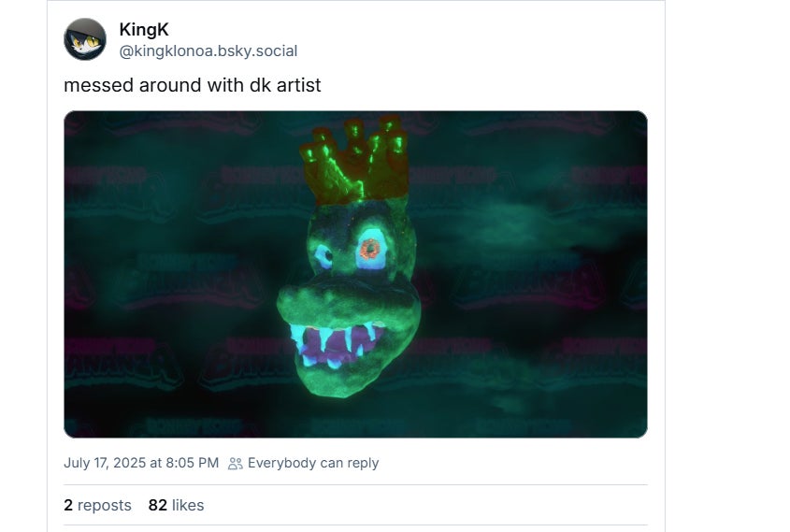790x532 pixels.
Task: Open the @kingklonoa.bsky.social handle link
Action: pyautogui.click(x=208, y=50)
